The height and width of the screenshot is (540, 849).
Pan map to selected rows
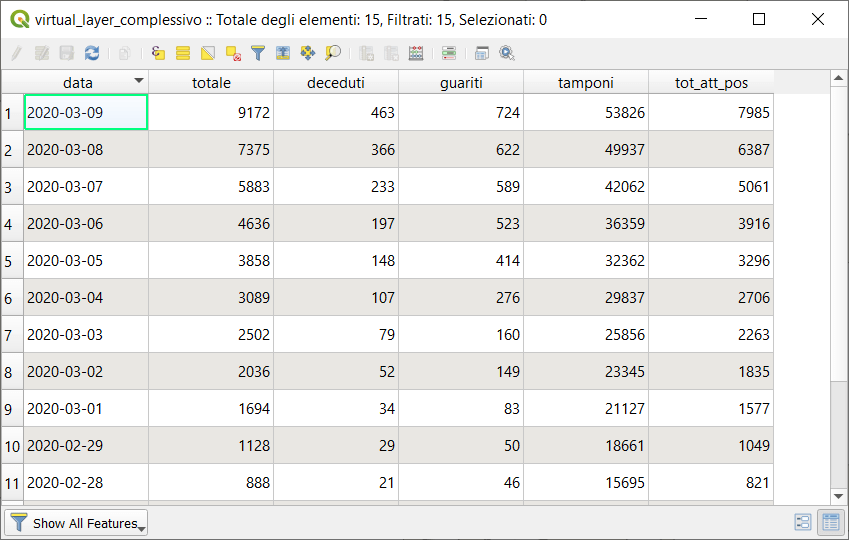click(308, 53)
